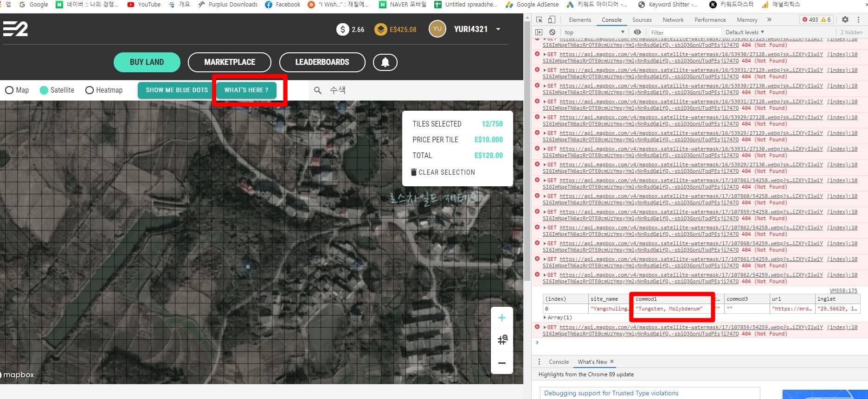Click the dollar balance coin icon
The height and width of the screenshot is (399, 868).
point(342,30)
